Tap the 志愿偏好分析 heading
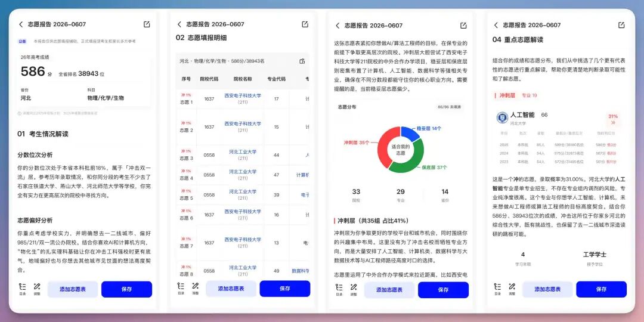 (35, 220)
